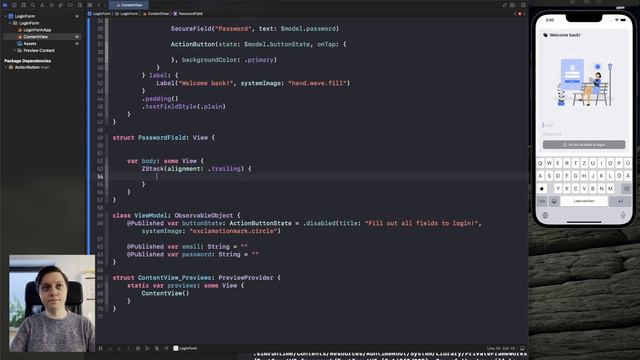Click the PasswordField struct name in code

(x=162, y=138)
